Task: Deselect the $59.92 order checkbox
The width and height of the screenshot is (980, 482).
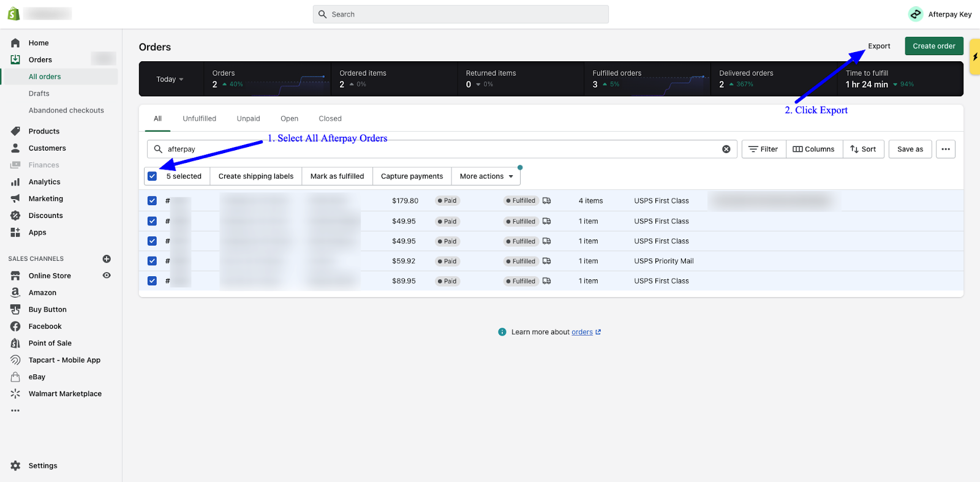Action: [x=152, y=261]
